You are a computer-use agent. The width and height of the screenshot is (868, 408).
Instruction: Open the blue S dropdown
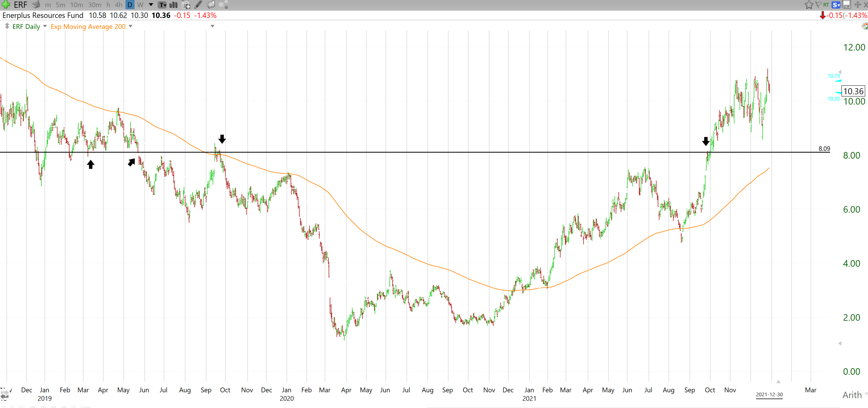tap(836, 5)
